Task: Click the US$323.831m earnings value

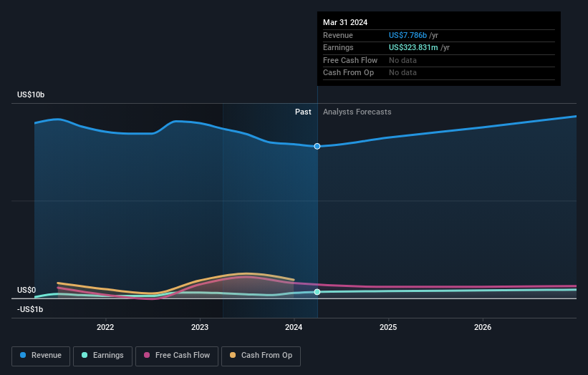Action: click(413, 47)
